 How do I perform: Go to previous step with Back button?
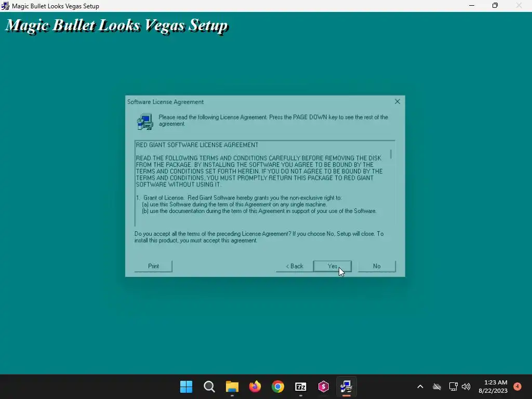click(x=295, y=266)
